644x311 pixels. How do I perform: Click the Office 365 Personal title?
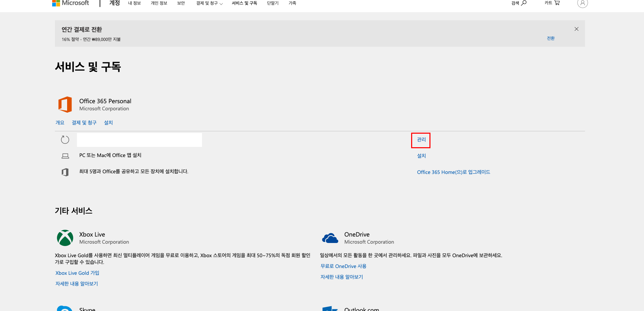(105, 101)
